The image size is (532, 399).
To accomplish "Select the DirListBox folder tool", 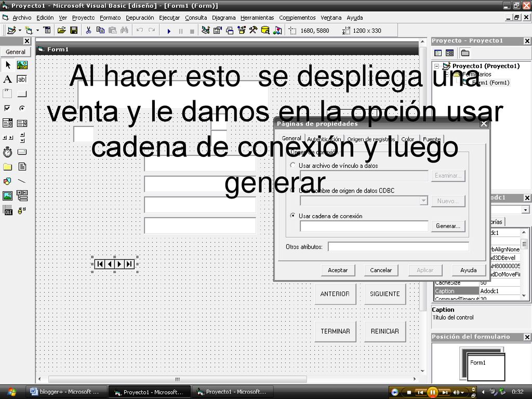I will tap(7, 167).
